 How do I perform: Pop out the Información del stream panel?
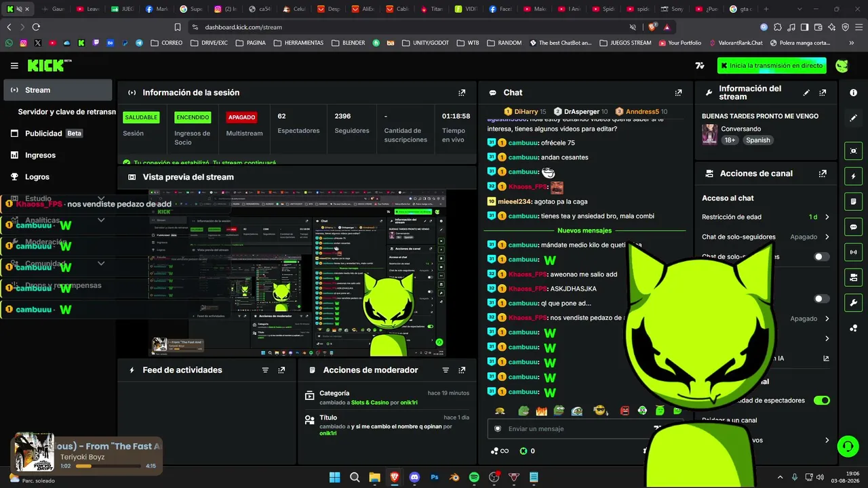[x=823, y=93]
